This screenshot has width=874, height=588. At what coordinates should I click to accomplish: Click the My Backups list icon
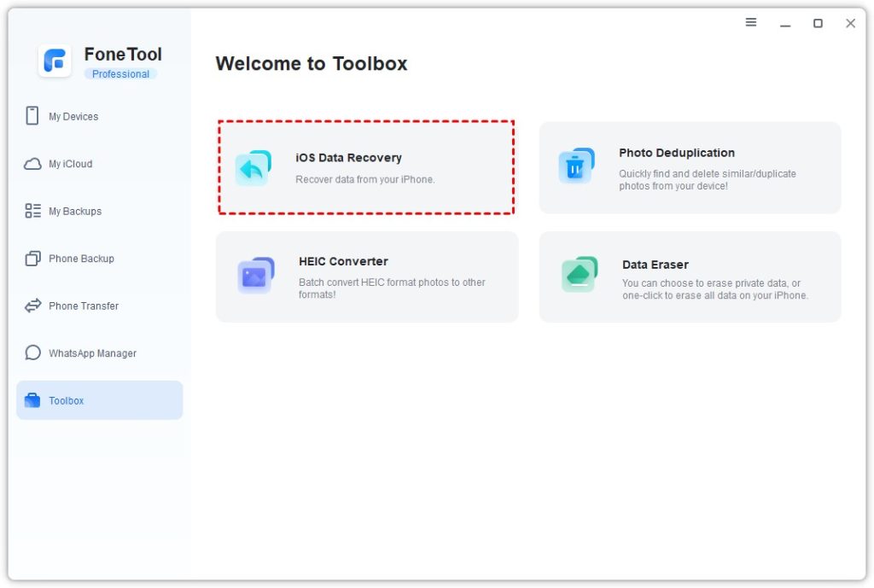33,211
